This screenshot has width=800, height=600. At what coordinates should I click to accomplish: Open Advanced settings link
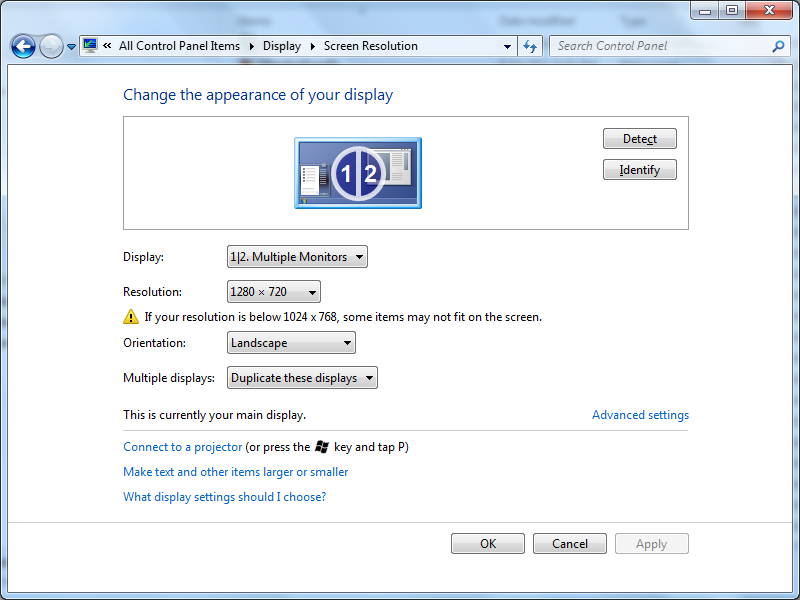(640, 415)
